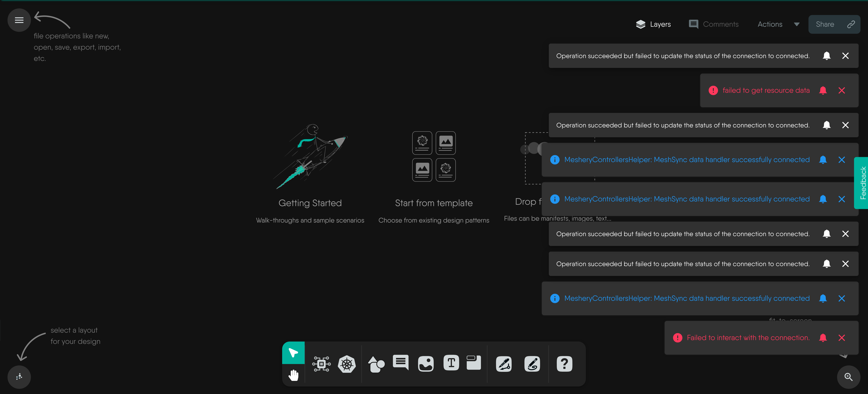868x394 pixels.
Task: Open the help question mark
Action: pyautogui.click(x=564, y=364)
